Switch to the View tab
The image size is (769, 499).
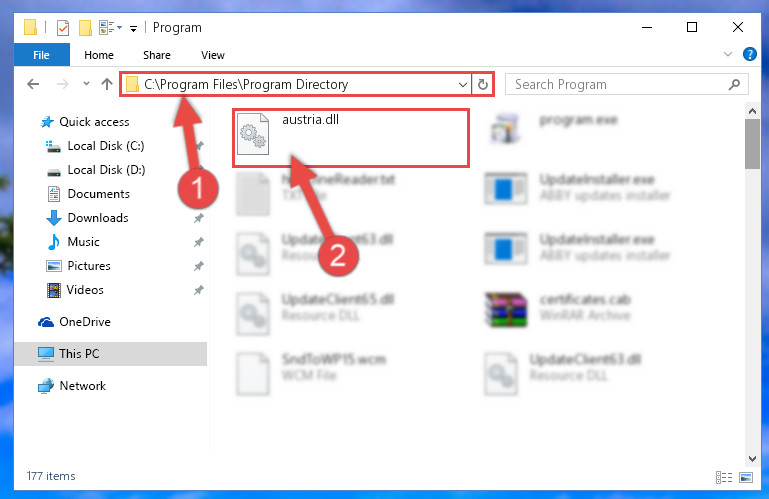212,55
